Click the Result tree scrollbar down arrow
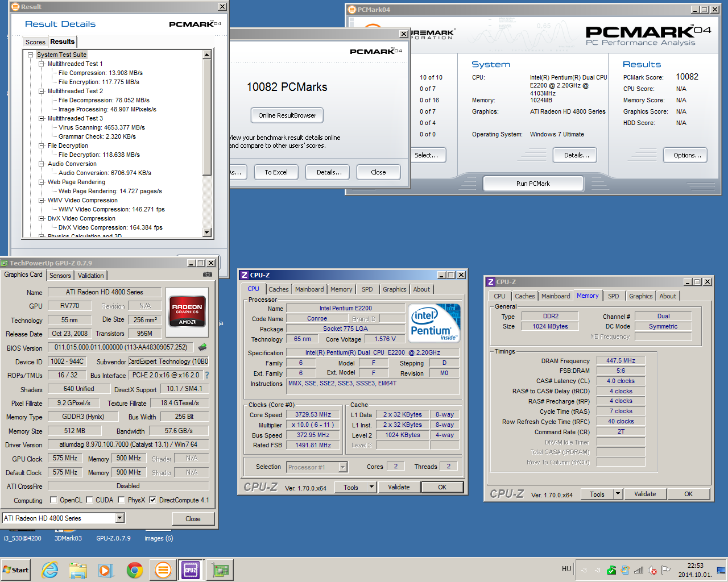Image resolution: width=728 pixels, height=582 pixels. 207,232
